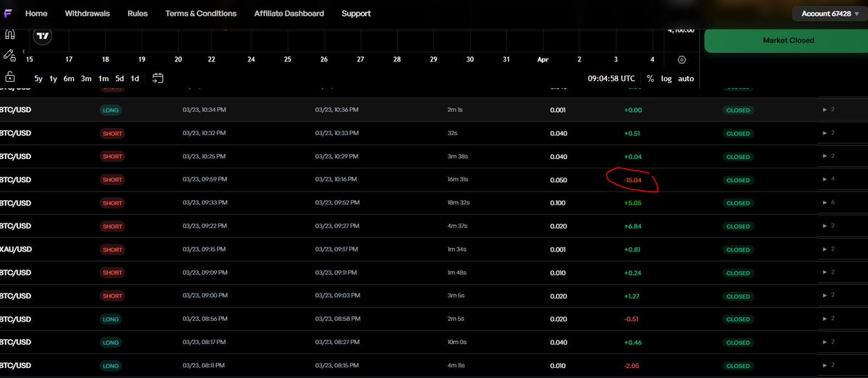This screenshot has width=868, height=378.
Task: Open the Support page
Action: pos(356,13)
